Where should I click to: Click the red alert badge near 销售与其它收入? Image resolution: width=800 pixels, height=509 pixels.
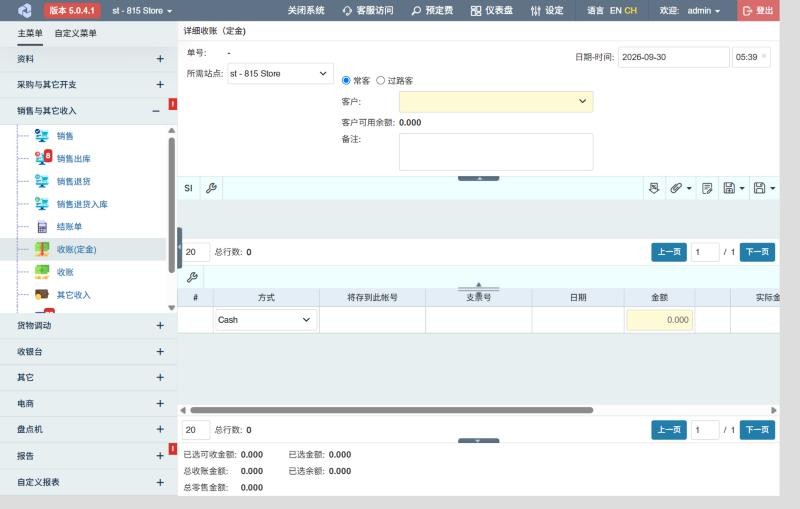(173, 104)
